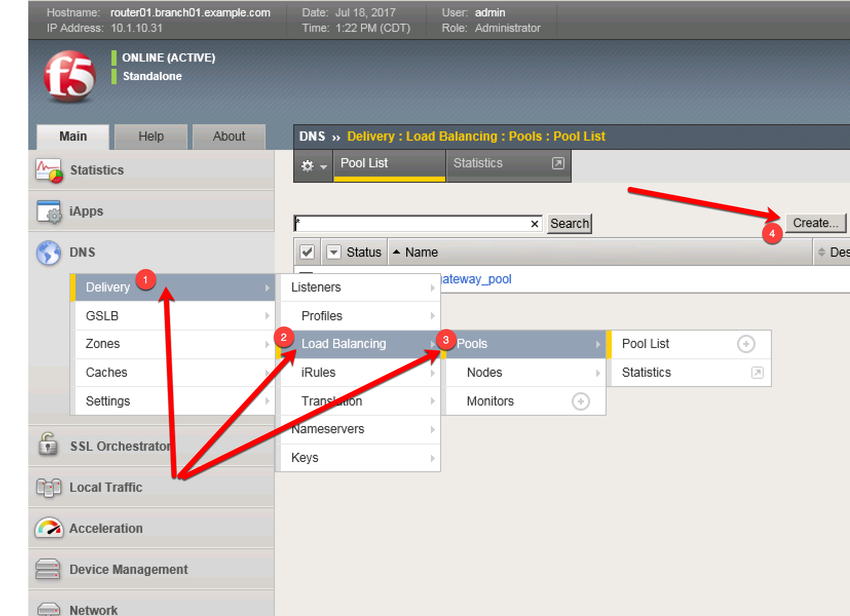Switch to the Help tab
This screenshot has height=616, width=850.
click(151, 137)
